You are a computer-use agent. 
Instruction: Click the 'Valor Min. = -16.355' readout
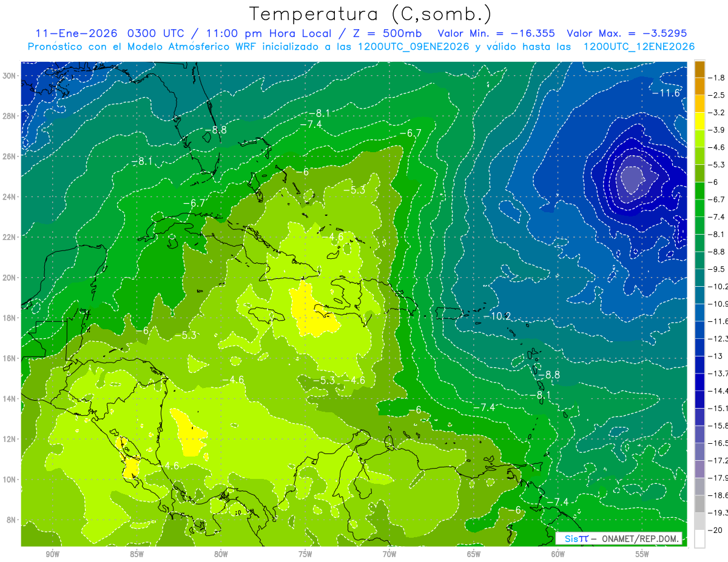coord(496,33)
